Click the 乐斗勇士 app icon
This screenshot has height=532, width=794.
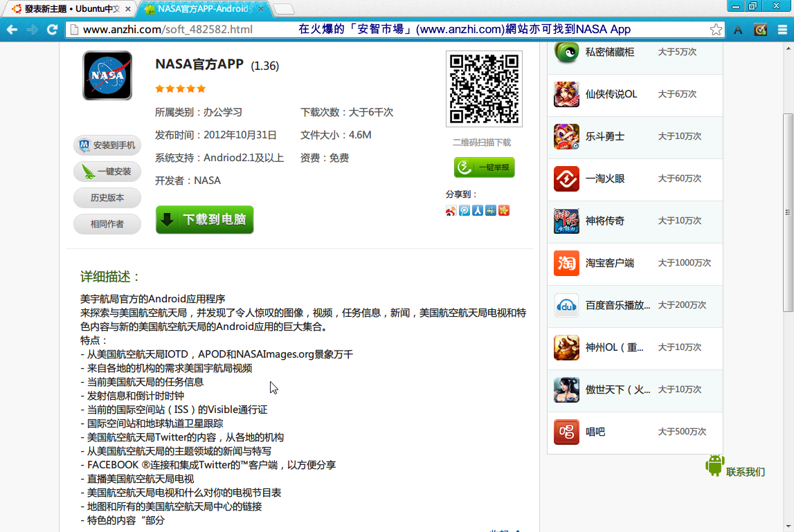pyautogui.click(x=566, y=136)
